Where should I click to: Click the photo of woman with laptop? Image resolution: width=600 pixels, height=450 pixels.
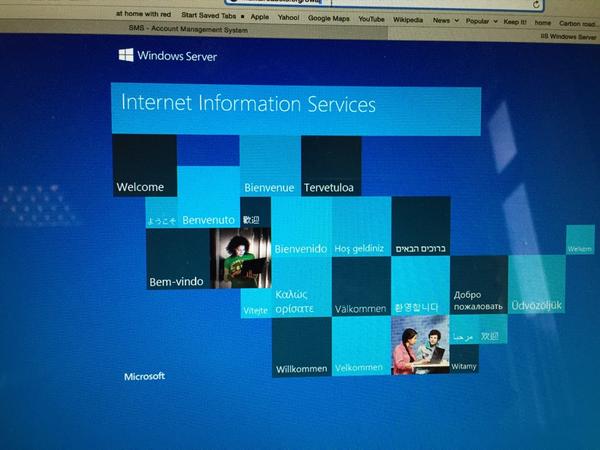241,258
